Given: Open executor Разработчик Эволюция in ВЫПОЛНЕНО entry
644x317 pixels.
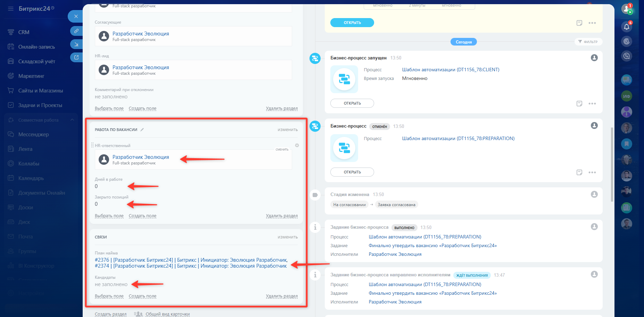Looking at the screenshot, I should pyautogui.click(x=395, y=254).
